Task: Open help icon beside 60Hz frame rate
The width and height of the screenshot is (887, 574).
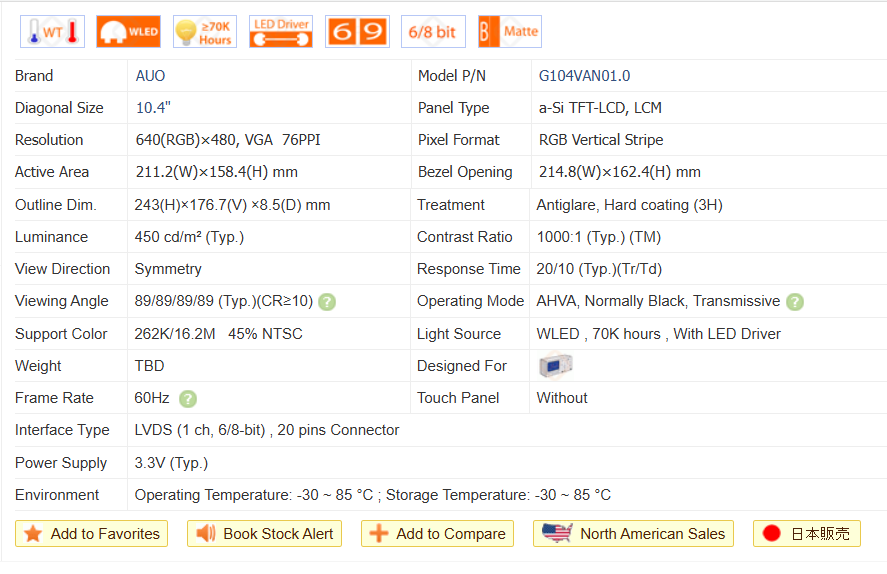Action: coord(188,399)
